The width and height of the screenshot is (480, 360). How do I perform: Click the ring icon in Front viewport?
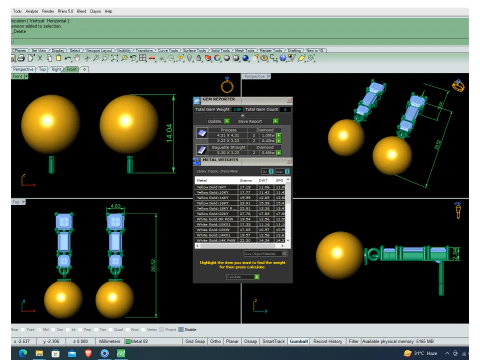point(227,85)
